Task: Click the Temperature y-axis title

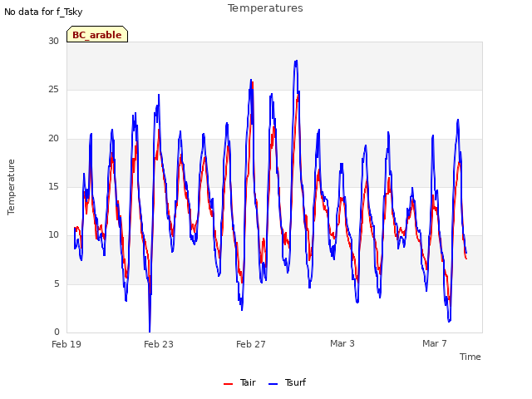Action: (11, 187)
